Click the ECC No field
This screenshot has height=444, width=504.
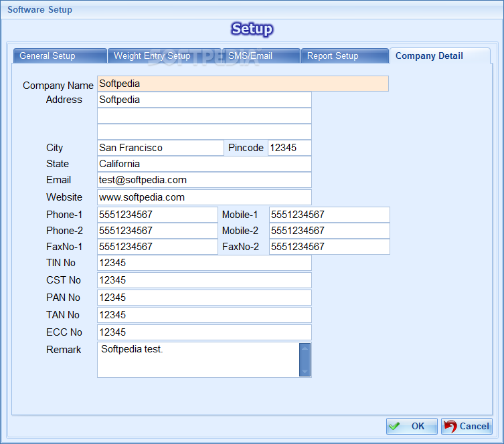[204, 332]
